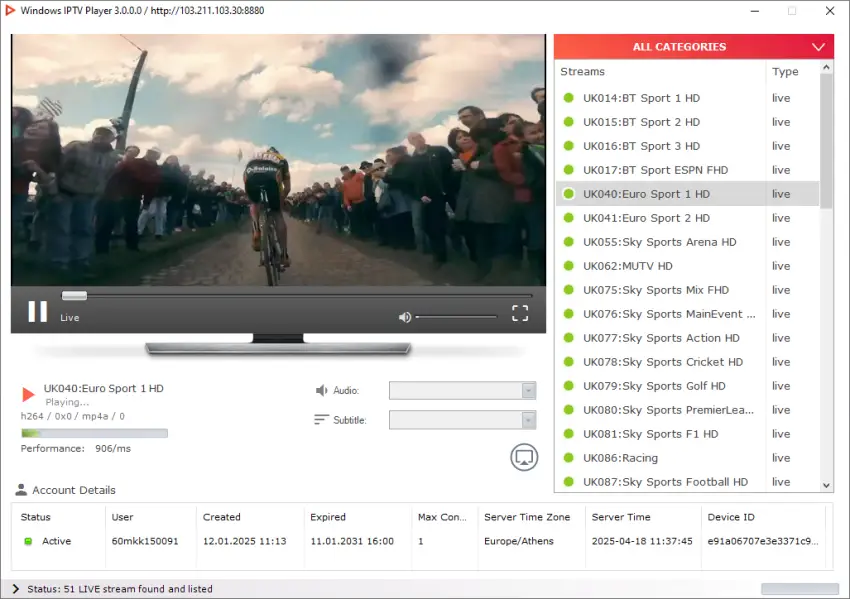Click the Account Details user icon
Screen dimensions: 850x599
coord(21,489)
